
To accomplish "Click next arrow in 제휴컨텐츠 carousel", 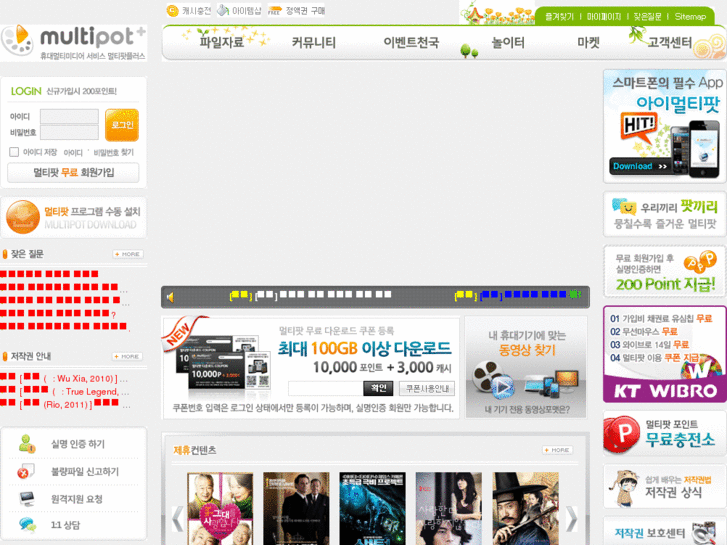I will tap(572, 519).
